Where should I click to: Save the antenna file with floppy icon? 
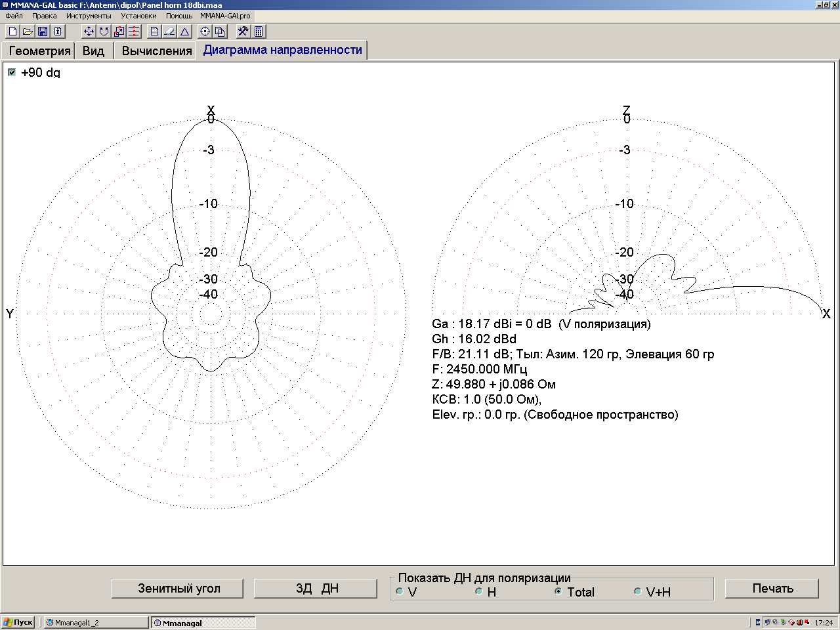pos(43,31)
